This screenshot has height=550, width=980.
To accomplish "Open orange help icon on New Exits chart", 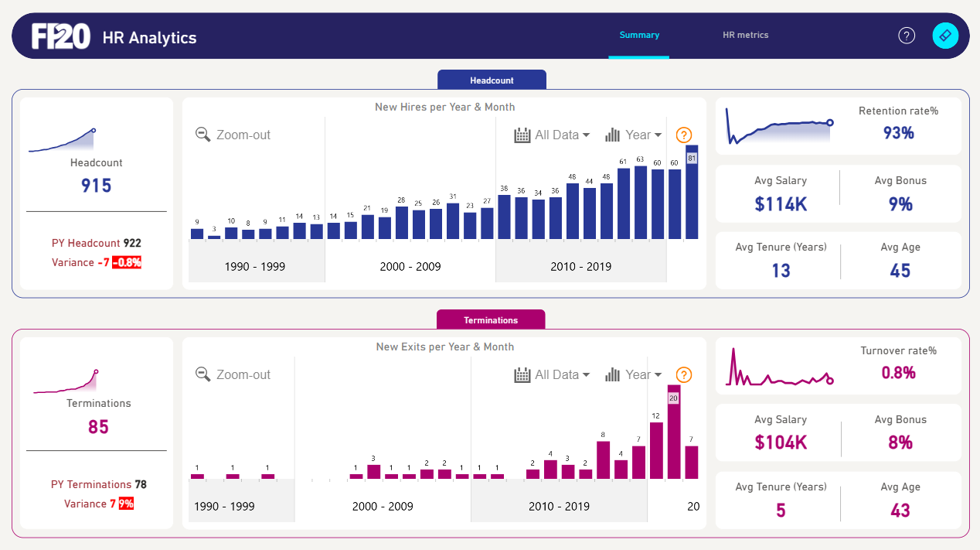I will [x=684, y=374].
